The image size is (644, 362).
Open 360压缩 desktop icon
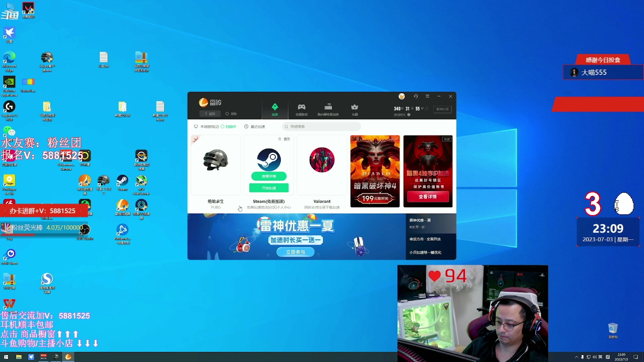point(9,281)
